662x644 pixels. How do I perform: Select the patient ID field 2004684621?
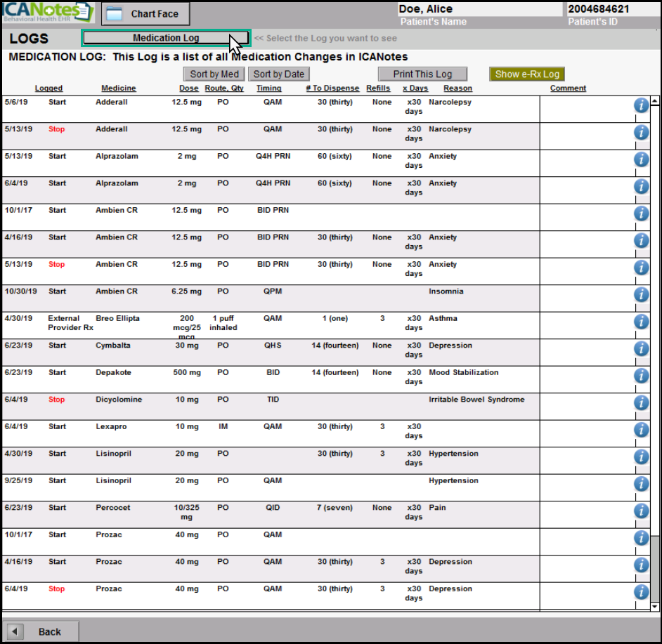coord(610,9)
